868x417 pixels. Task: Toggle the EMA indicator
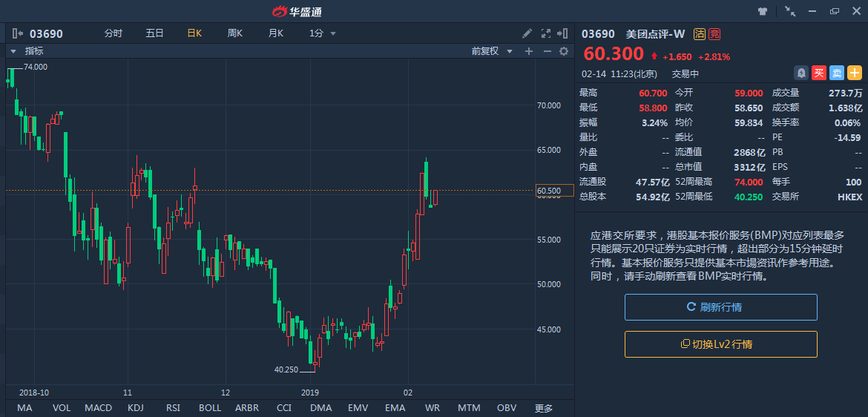click(395, 408)
